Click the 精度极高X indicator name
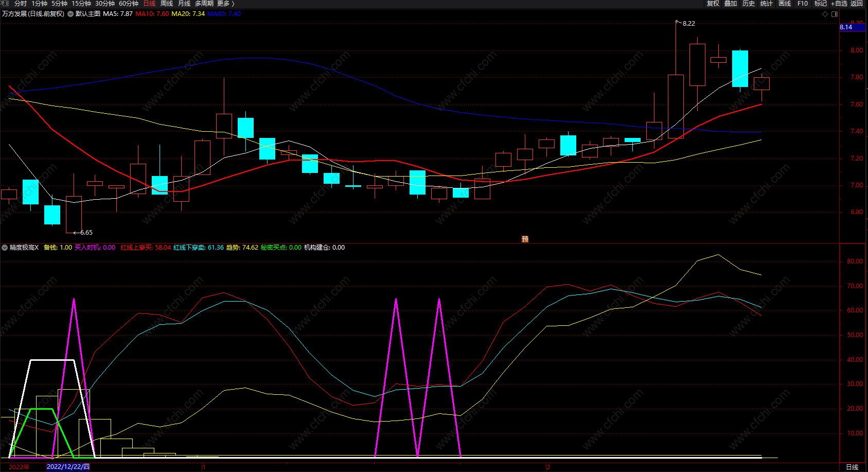This screenshot has width=868, height=472. 24,248
